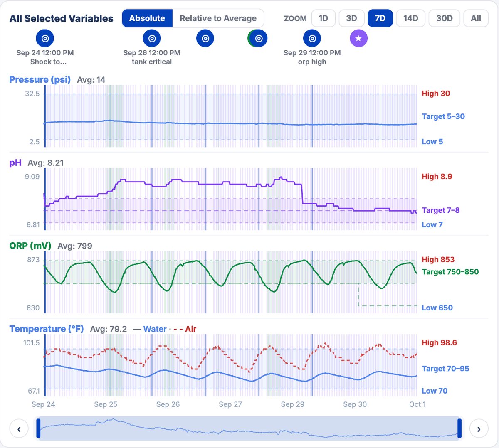
Task: Click the High 853 ORP label
Action: (x=438, y=260)
